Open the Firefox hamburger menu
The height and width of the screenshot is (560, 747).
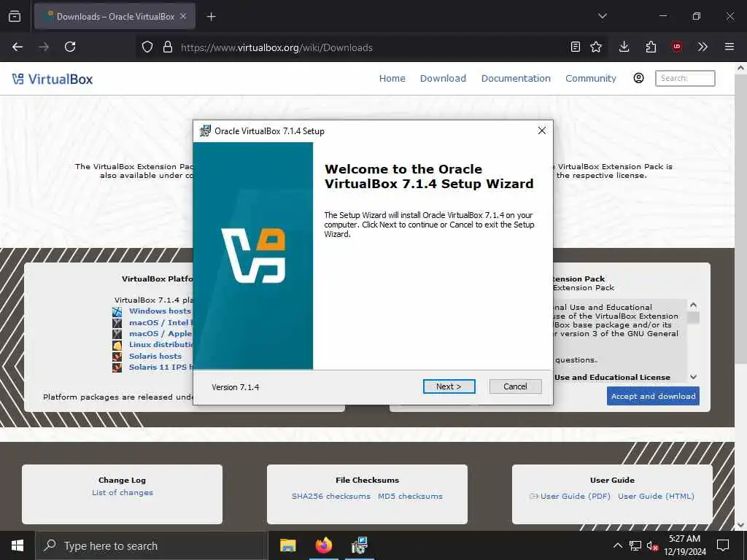click(x=729, y=47)
